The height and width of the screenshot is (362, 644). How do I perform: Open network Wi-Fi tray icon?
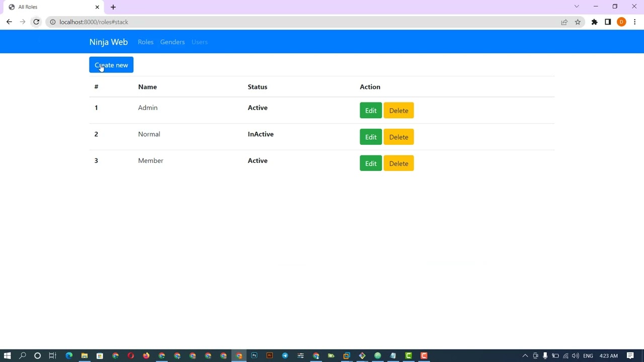click(566, 356)
